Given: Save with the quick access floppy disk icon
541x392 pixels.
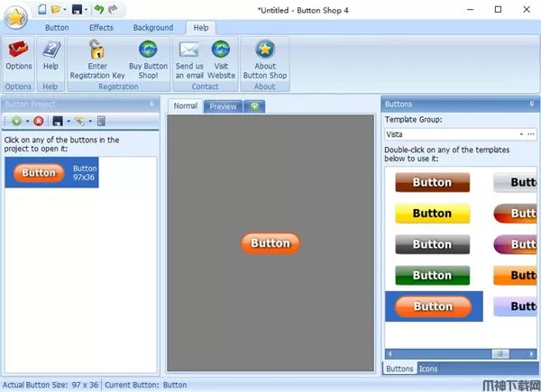Looking at the screenshot, I should pyautogui.click(x=77, y=9).
